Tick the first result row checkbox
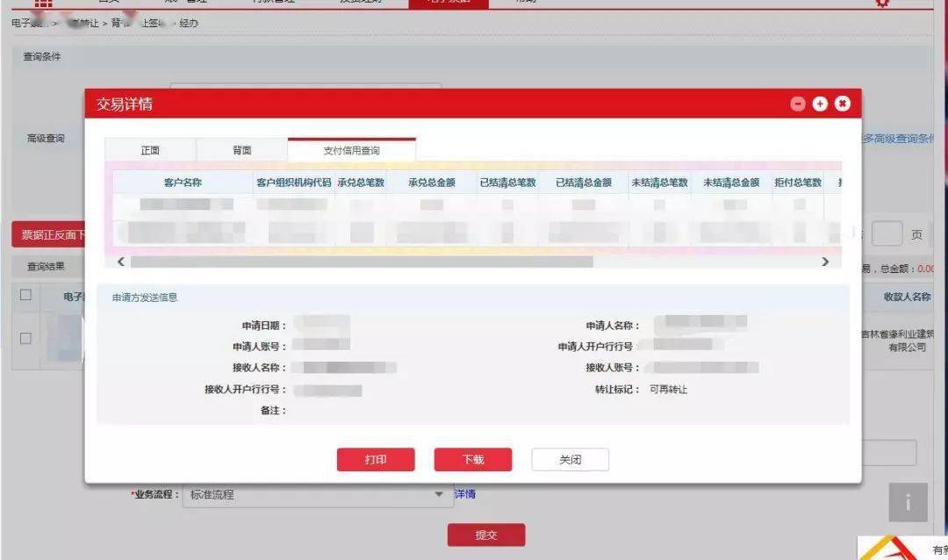The width and height of the screenshot is (948, 560). 25,338
